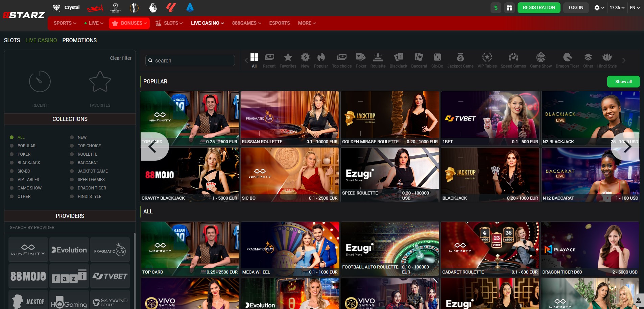Go to 888STARZ home logo
The height and width of the screenshot is (309, 644).
tap(24, 15)
